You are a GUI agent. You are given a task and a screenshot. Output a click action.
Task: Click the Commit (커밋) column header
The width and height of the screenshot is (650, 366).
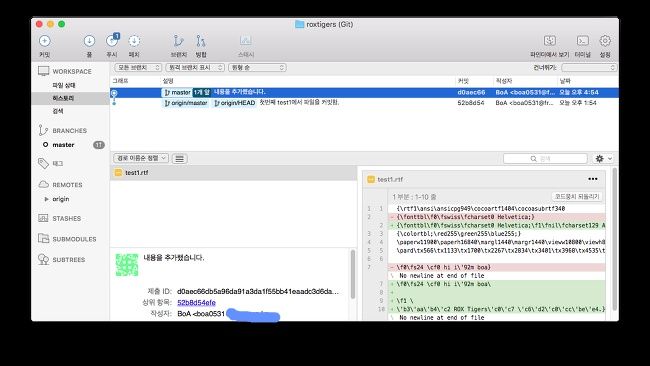pos(463,81)
